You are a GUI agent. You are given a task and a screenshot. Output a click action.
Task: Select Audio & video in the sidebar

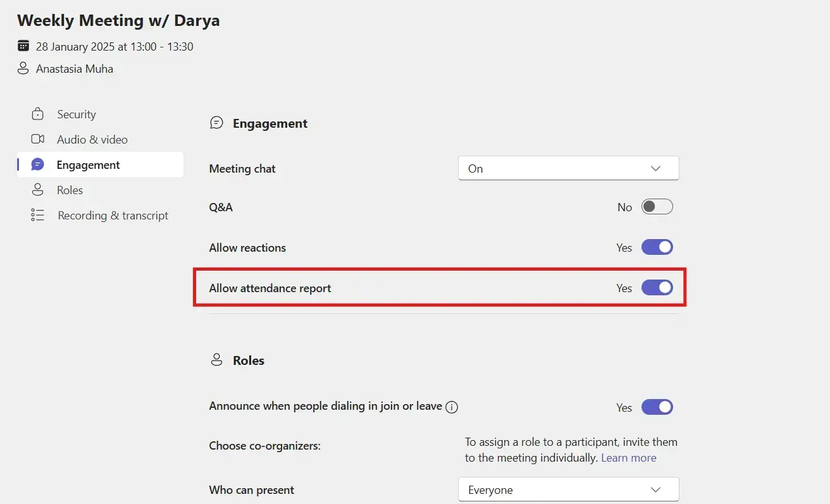(92, 140)
